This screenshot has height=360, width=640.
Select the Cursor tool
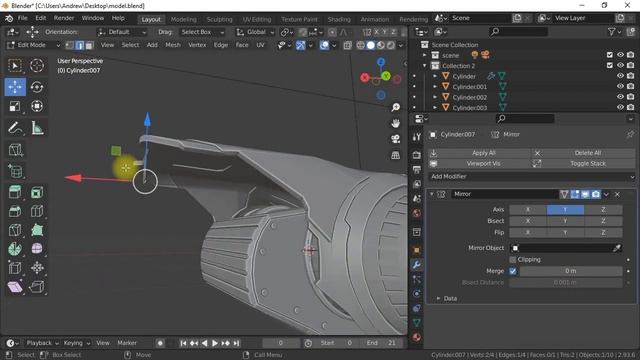pos(37,65)
